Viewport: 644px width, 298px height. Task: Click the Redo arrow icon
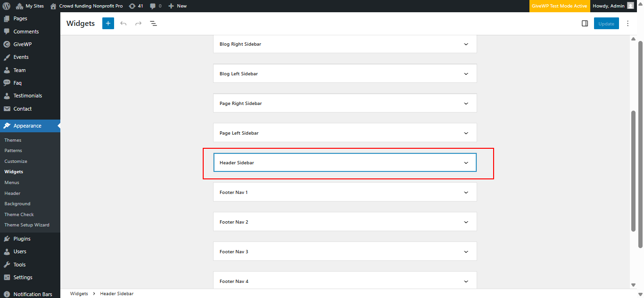(138, 24)
